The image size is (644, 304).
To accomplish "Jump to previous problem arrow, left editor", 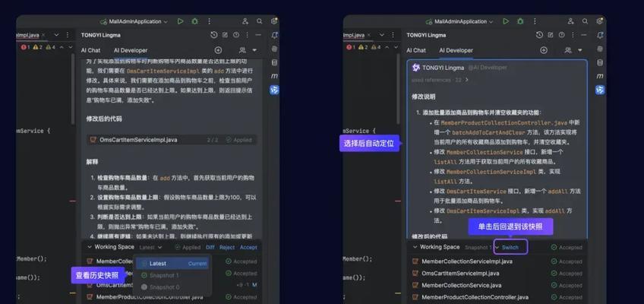I will 62,47.
